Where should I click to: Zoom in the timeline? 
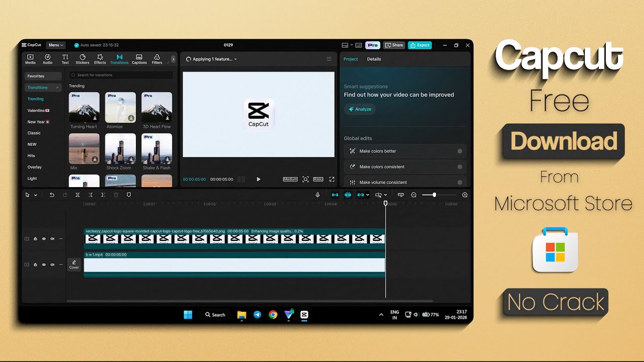coord(465,195)
